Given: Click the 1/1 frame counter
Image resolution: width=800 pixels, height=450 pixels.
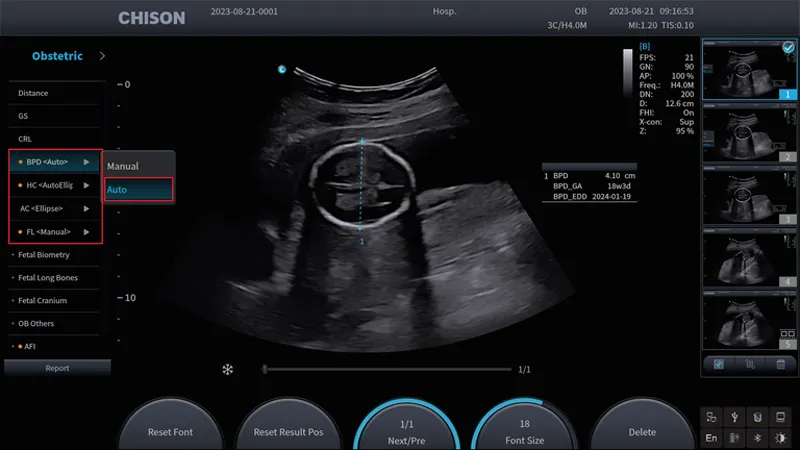Looking at the screenshot, I should (524, 369).
